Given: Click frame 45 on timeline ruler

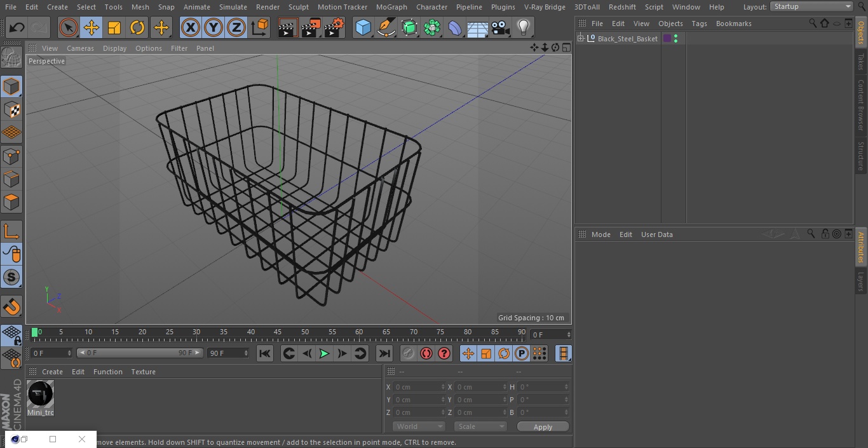Looking at the screenshot, I should [x=278, y=332].
